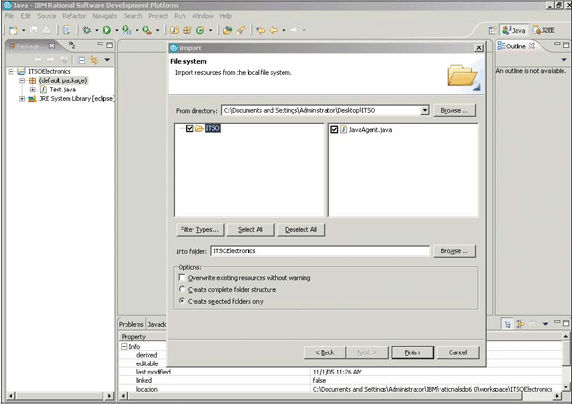Image resolution: width=572 pixels, height=404 pixels.
Task: Click the Into folder text field
Action: click(x=320, y=251)
